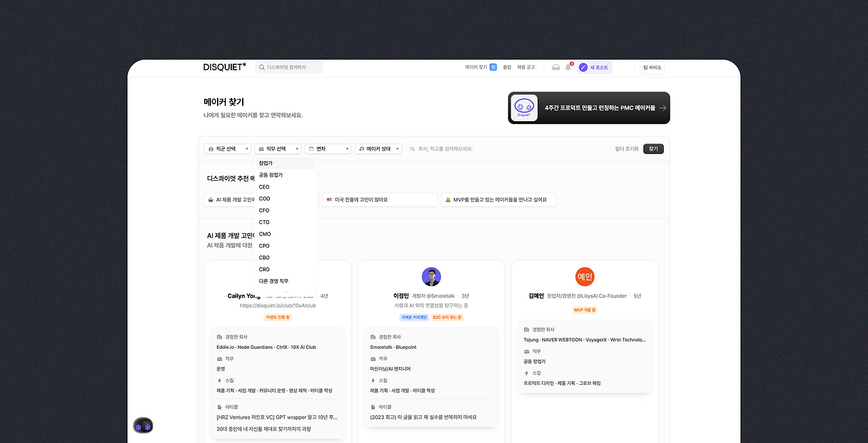
Task: Choose CEO in the dropdown list
Action: [285, 187]
